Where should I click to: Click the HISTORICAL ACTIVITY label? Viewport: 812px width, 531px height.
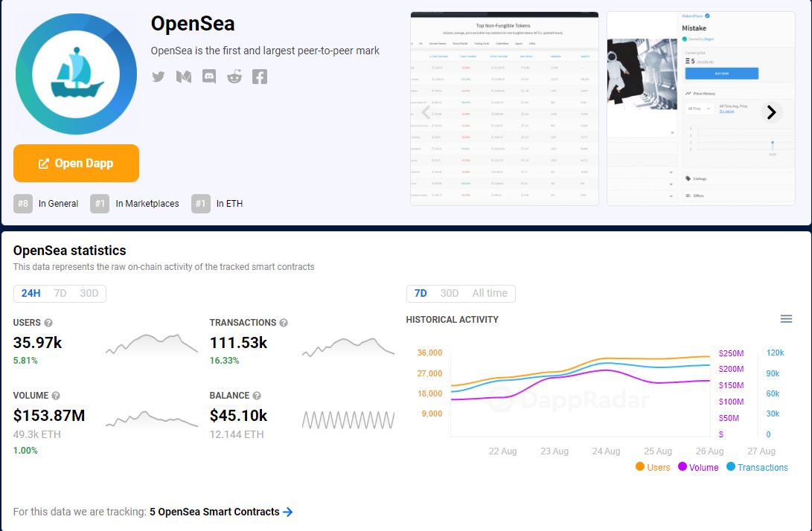pyautogui.click(x=452, y=320)
